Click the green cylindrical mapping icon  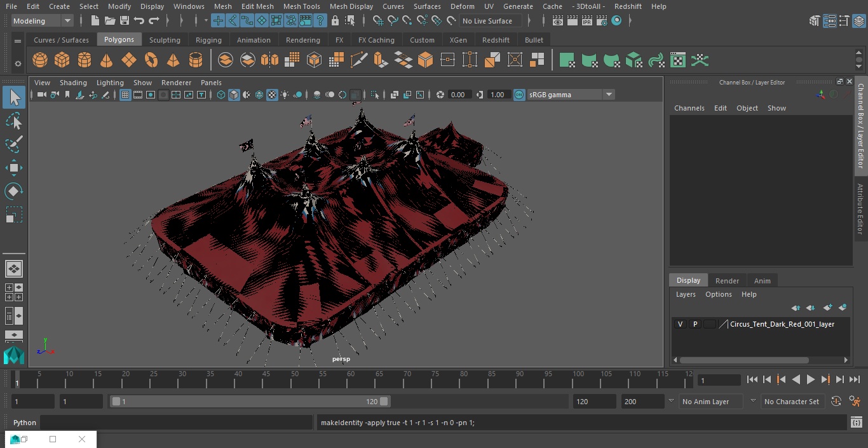point(589,60)
